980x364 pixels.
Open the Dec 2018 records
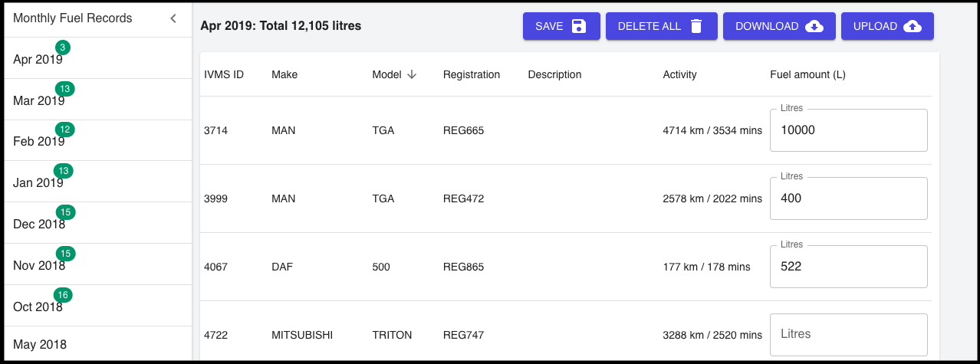point(39,225)
